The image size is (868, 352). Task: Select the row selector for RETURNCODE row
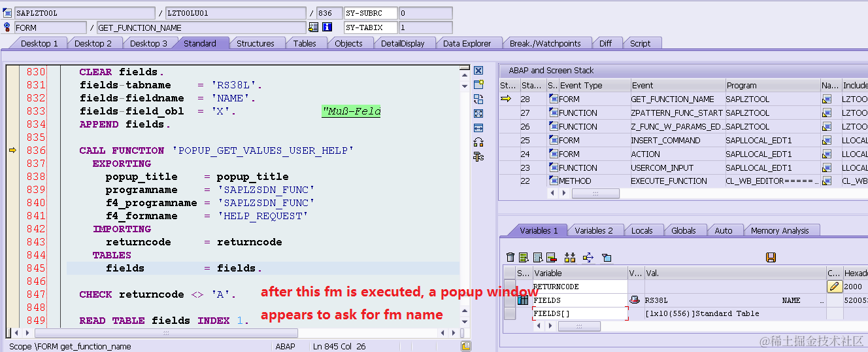tap(509, 287)
